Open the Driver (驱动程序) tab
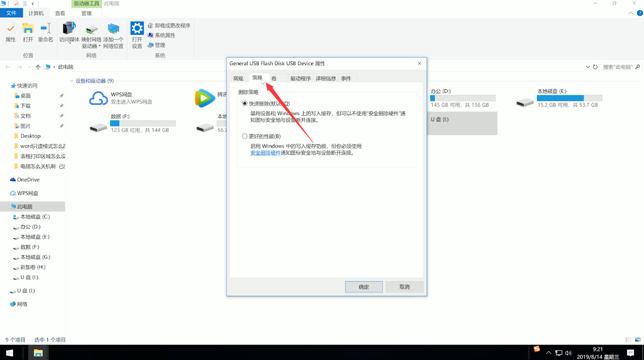 [301, 79]
